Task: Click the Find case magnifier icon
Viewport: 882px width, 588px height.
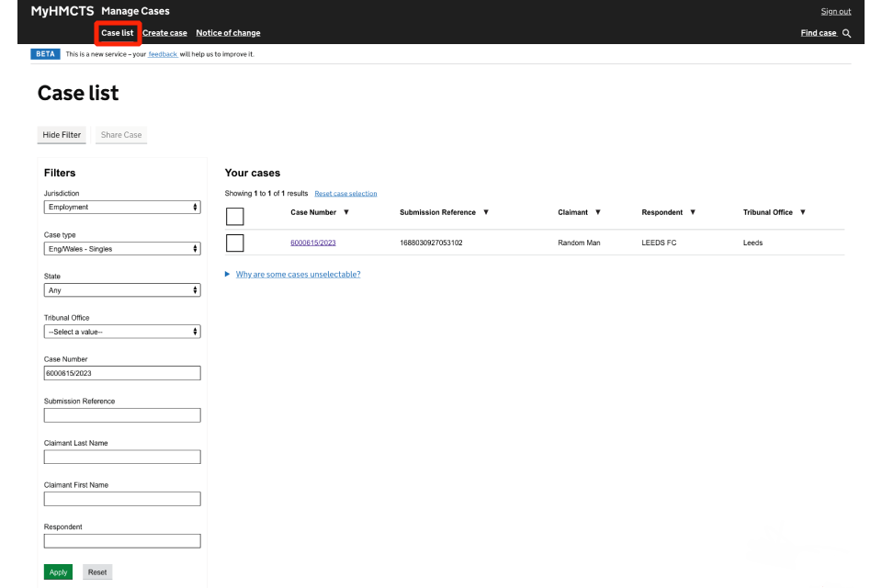Action: point(847,33)
